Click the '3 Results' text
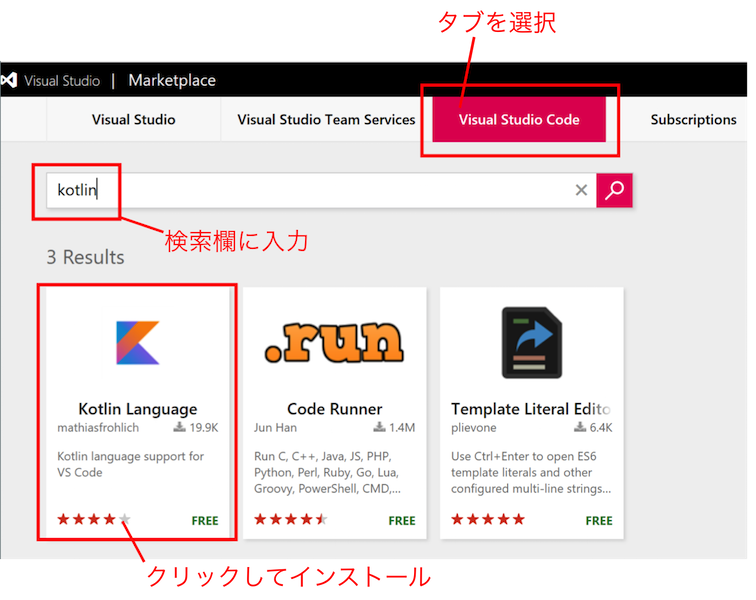756x600 pixels. (85, 257)
